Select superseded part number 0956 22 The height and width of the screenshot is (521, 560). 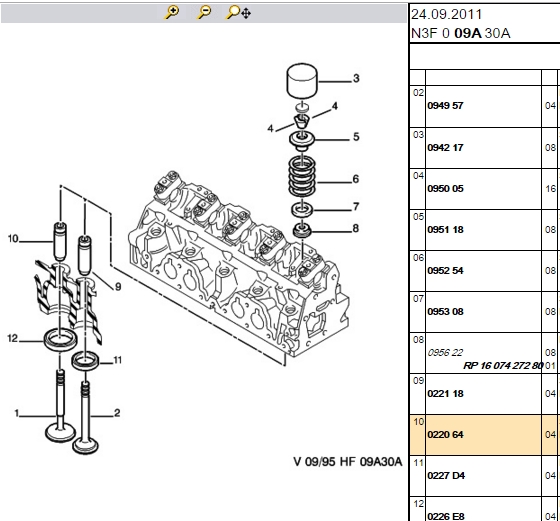coord(445,353)
